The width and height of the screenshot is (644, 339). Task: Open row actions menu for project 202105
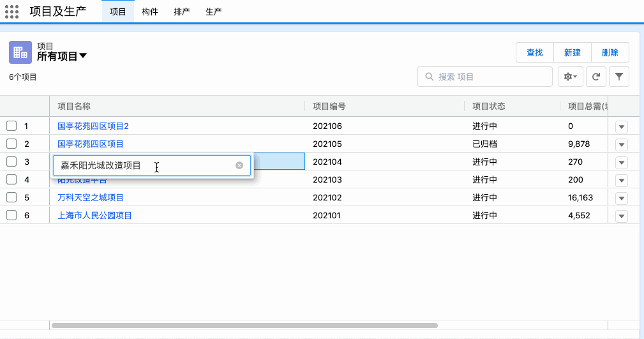622,145
